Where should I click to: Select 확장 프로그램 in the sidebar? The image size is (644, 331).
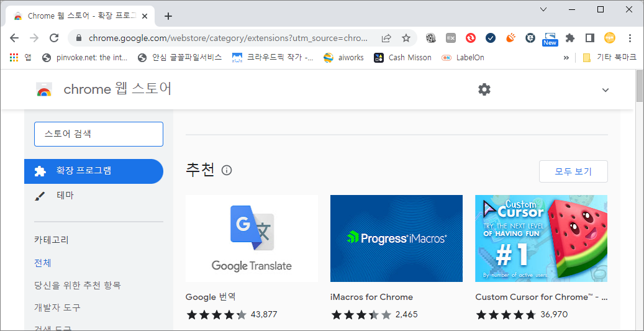click(x=94, y=171)
